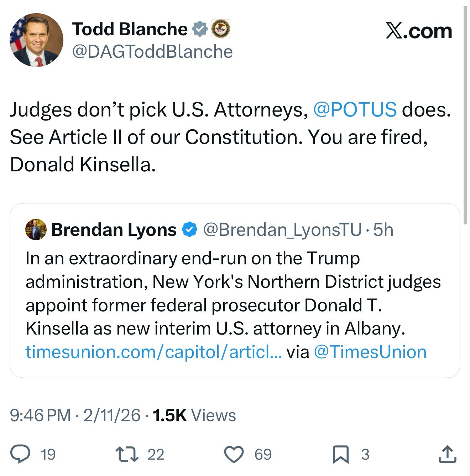Open Todd Blanche's profile picture

tap(36, 40)
